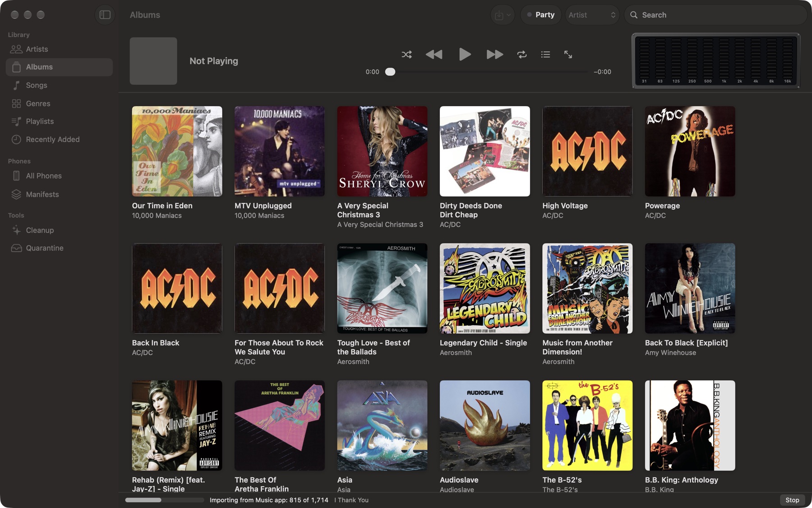This screenshot has width=812, height=508.
Task: Open All Phones section
Action: [x=59, y=176]
